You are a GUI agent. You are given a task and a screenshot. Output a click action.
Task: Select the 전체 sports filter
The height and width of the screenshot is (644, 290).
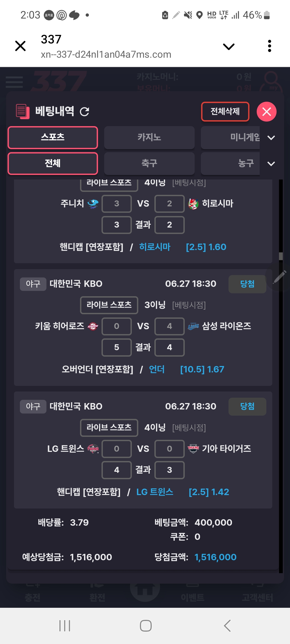click(x=53, y=163)
